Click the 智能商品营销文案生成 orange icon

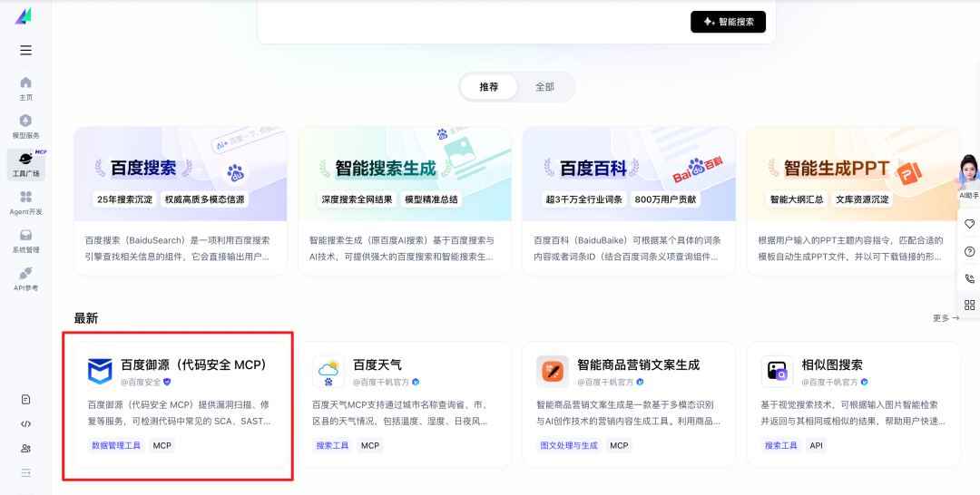[x=553, y=372]
